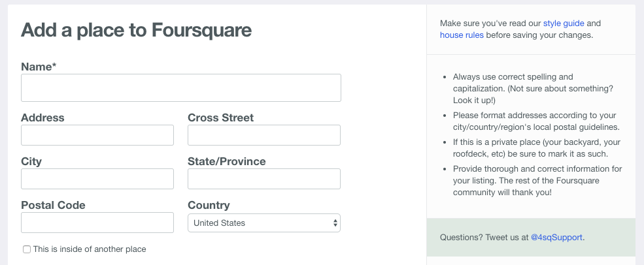Check the 'This is inside of another place' box
Screen dimensions: 644x265
27,249
